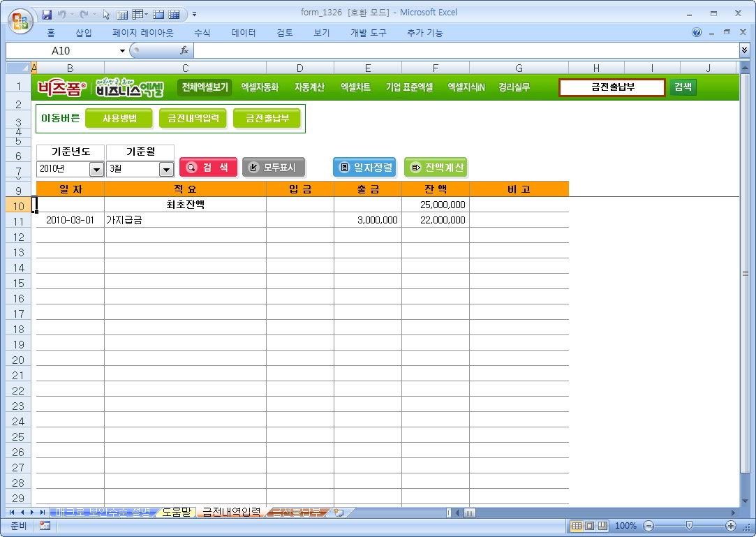The width and height of the screenshot is (756, 537).
Task: Switch to Page Break Preview in status bar
Action: pyautogui.click(x=602, y=526)
